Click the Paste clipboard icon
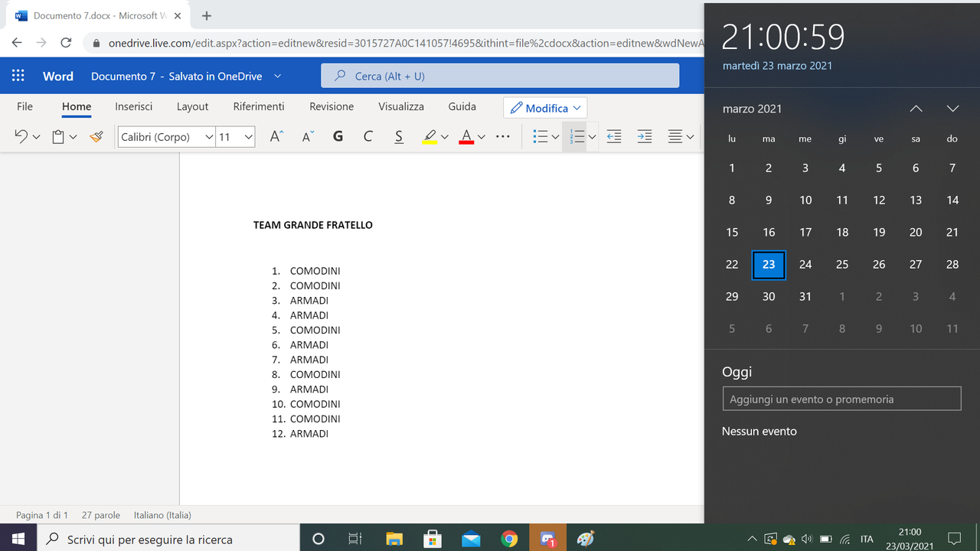 [x=57, y=136]
